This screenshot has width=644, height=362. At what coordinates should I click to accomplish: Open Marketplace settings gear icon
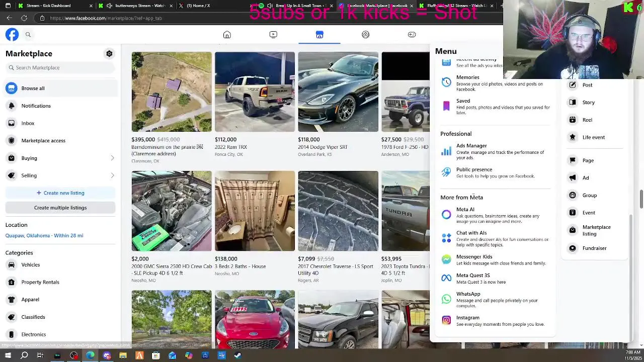pos(109,53)
